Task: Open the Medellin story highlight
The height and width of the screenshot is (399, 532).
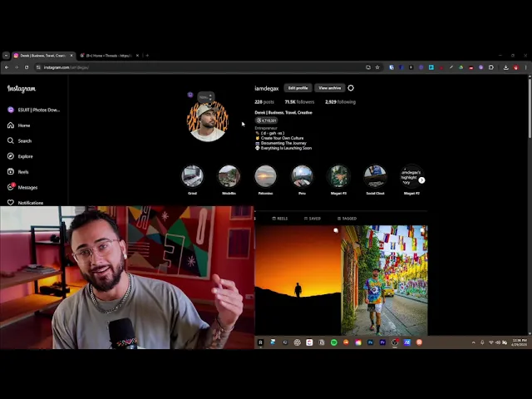Action: pos(229,176)
